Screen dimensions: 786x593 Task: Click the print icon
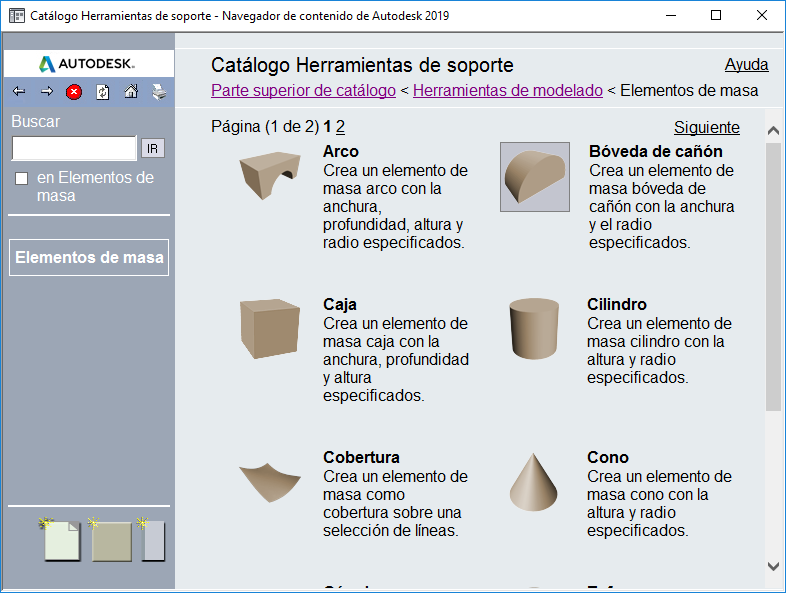click(159, 92)
